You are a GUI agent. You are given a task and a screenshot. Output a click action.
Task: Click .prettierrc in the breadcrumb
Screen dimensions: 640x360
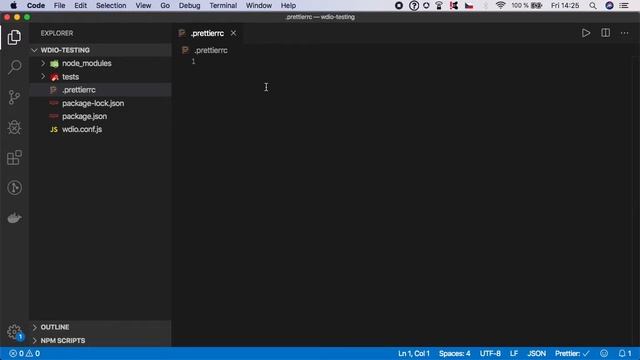point(211,50)
